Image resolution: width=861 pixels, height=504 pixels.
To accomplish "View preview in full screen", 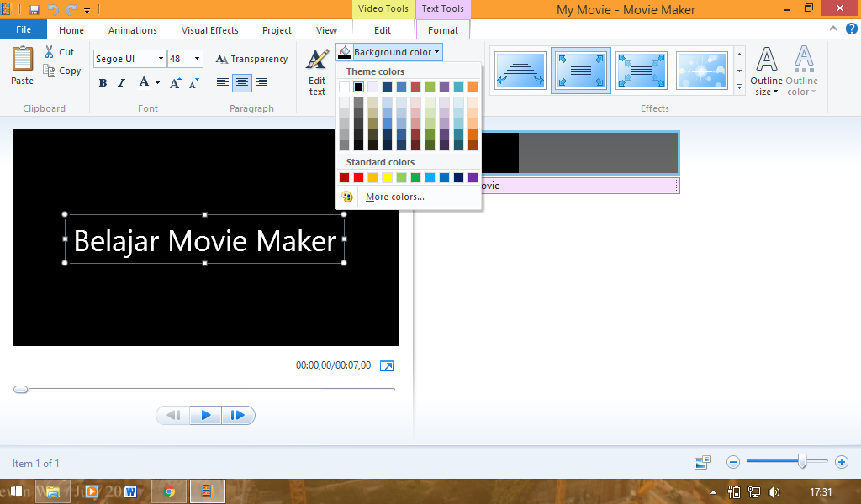I will point(387,365).
